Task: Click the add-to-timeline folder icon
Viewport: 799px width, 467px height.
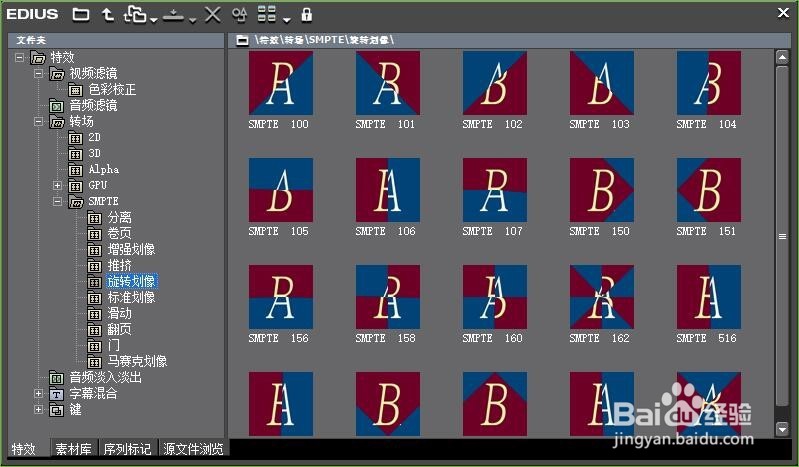Action: (136, 15)
